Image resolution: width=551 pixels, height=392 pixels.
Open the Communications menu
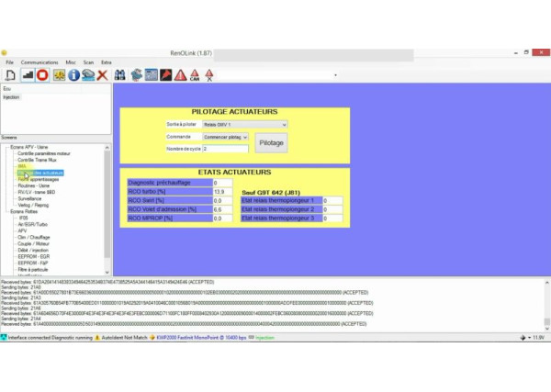pos(39,62)
